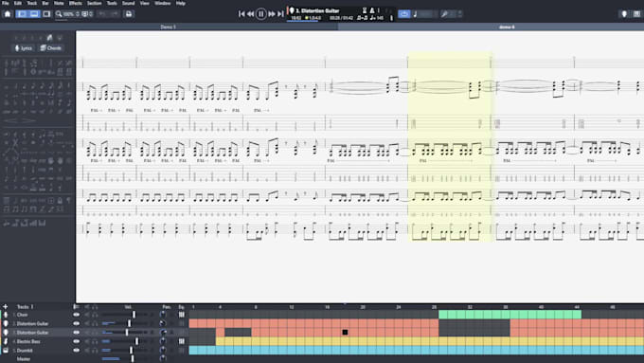Switch to the Demo 5 document tab

coord(168,27)
